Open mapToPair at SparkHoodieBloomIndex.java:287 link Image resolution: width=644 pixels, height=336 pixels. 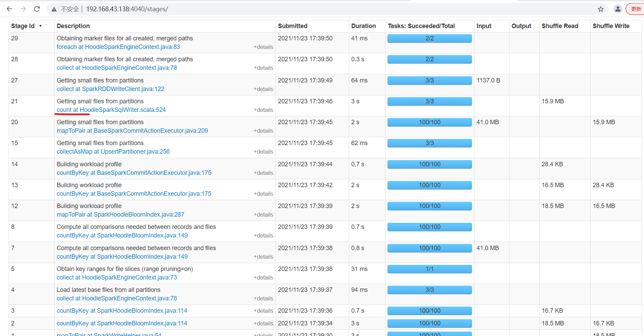121,215
